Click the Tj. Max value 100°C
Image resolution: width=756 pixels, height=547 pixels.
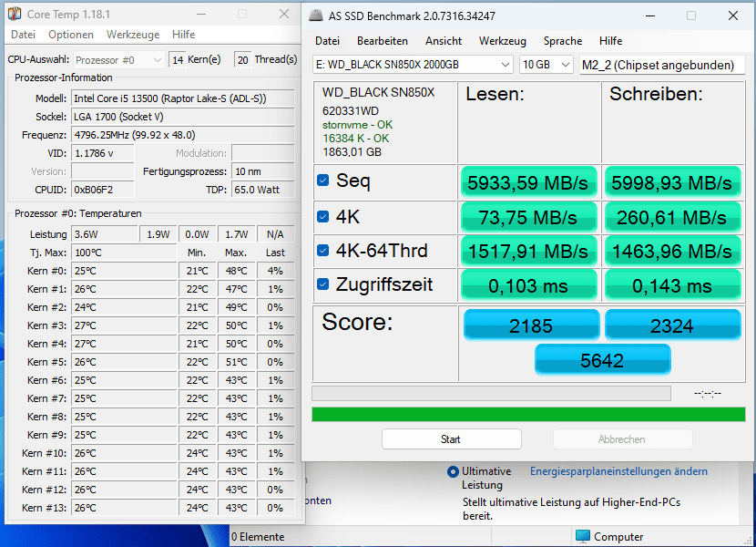click(x=124, y=253)
